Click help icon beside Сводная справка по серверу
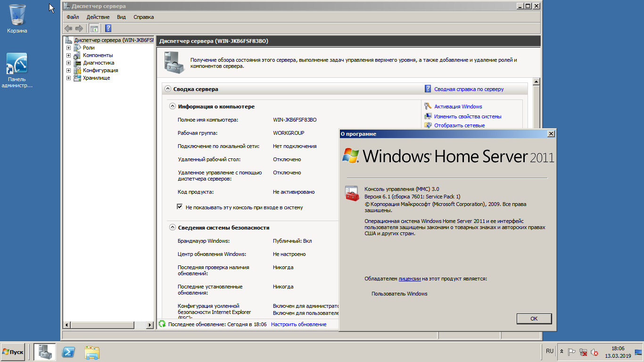 428,89
